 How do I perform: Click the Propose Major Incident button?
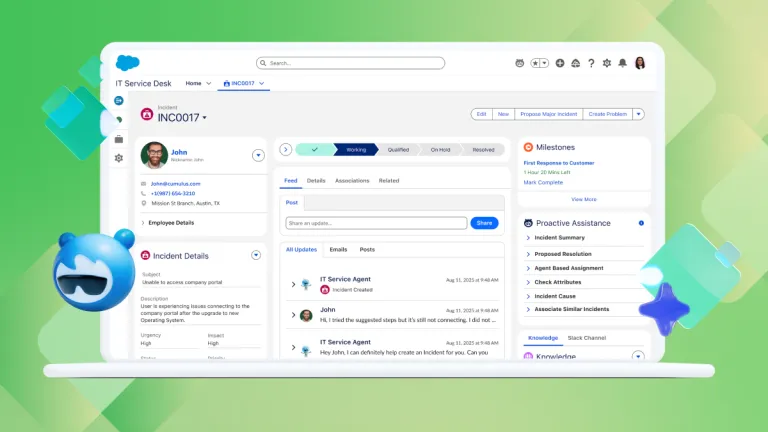549,114
